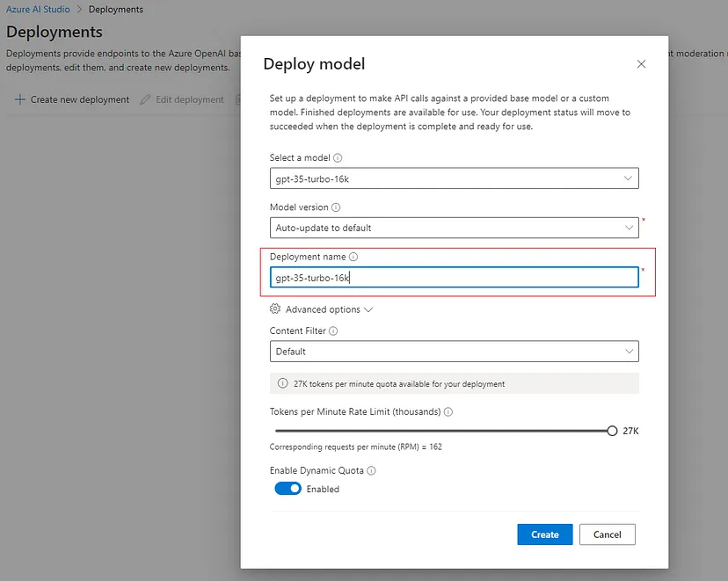
Task: Click the Cancel button
Action: [x=607, y=534]
